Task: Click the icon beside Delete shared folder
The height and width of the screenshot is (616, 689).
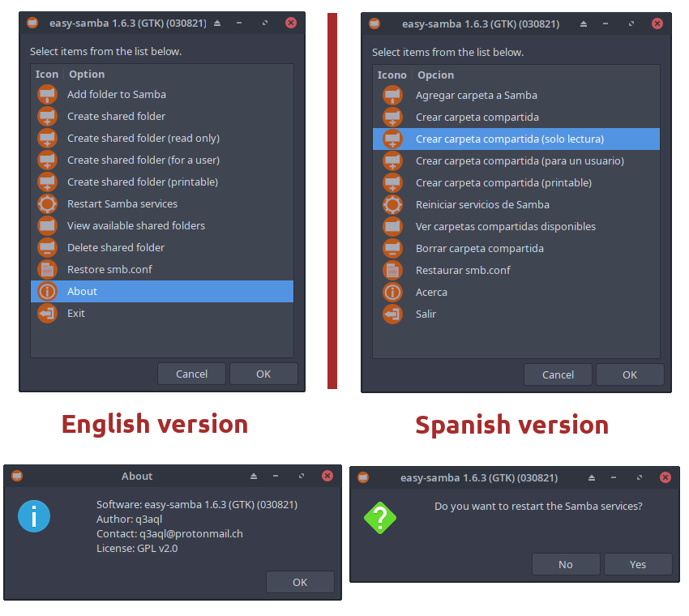Action: [x=47, y=248]
